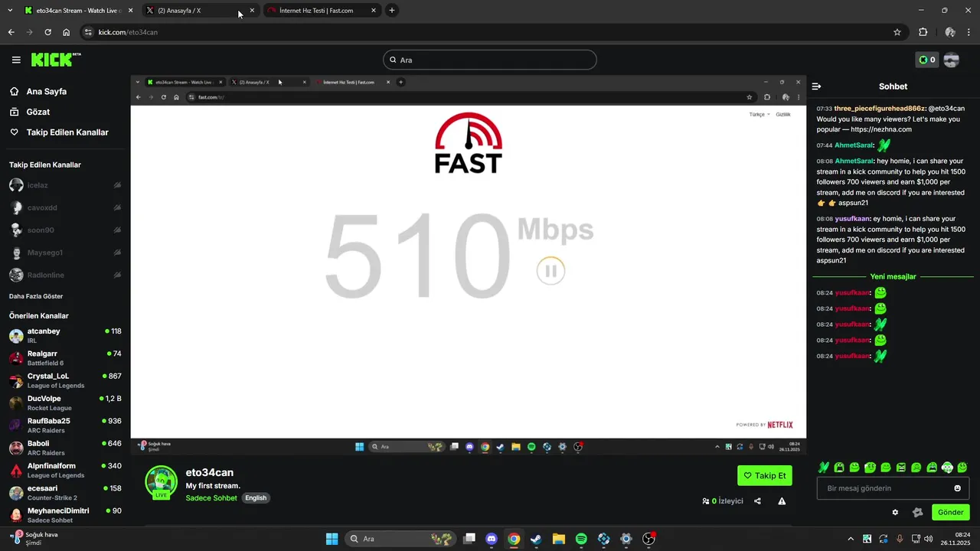The height and width of the screenshot is (551, 980).
Task: Collapse the Sohbet chat panel
Action: click(816, 86)
